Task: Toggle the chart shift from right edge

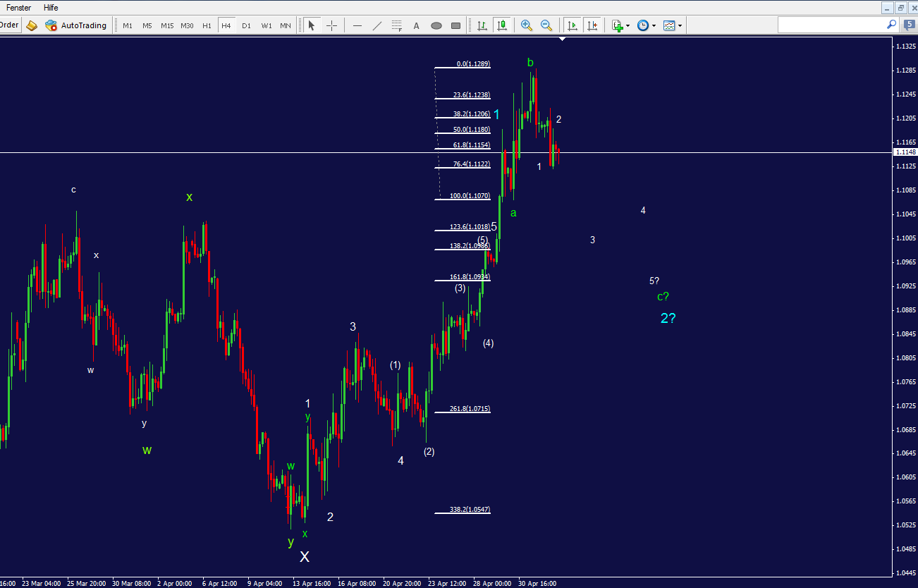Action: click(593, 25)
